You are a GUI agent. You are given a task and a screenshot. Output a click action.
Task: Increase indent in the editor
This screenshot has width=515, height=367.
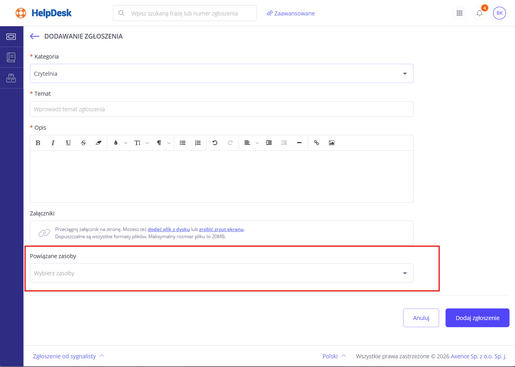269,143
